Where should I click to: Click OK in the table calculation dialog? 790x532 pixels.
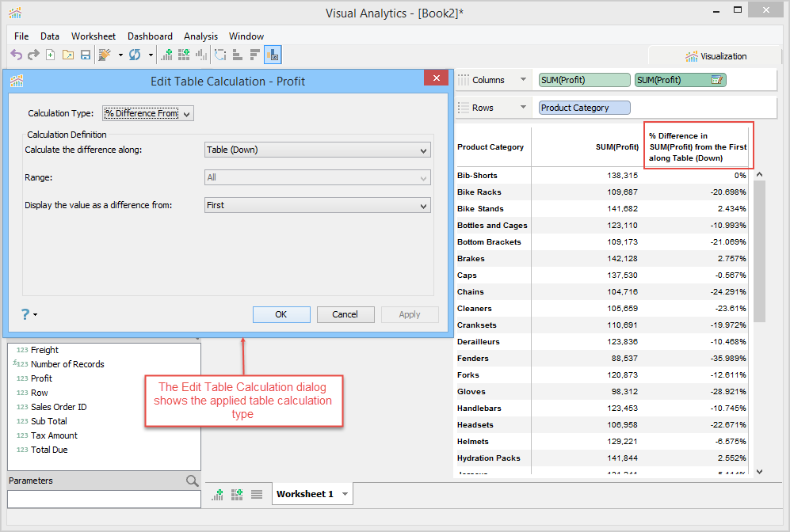click(281, 314)
